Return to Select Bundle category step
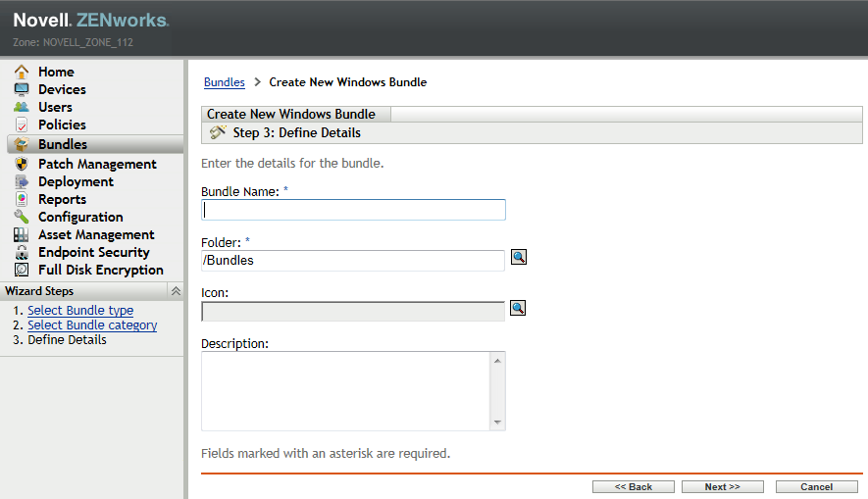 92,325
